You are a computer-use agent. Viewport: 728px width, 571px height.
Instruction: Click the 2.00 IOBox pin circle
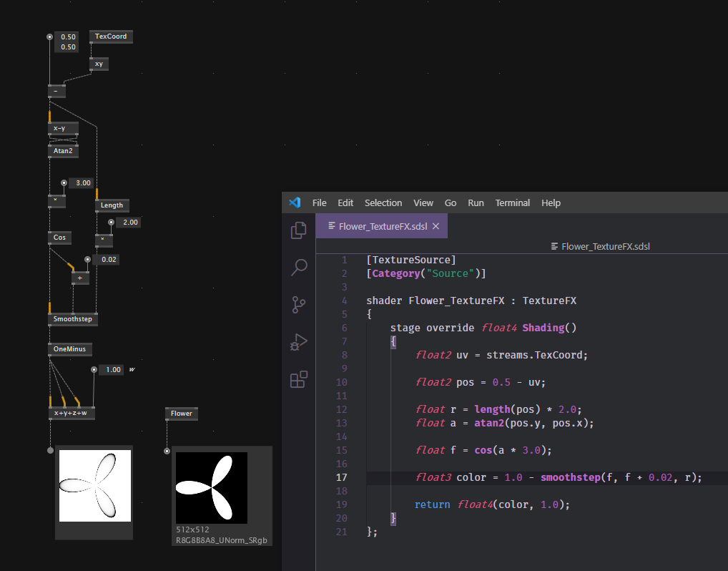pyautogui.click(x=111, y=223)
